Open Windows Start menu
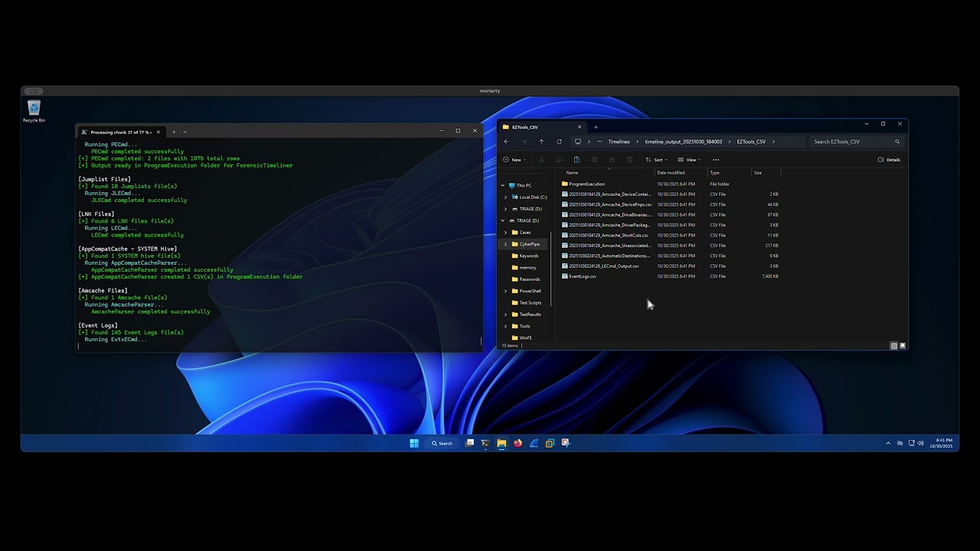 pyautogui.click(x=414, y=443)
